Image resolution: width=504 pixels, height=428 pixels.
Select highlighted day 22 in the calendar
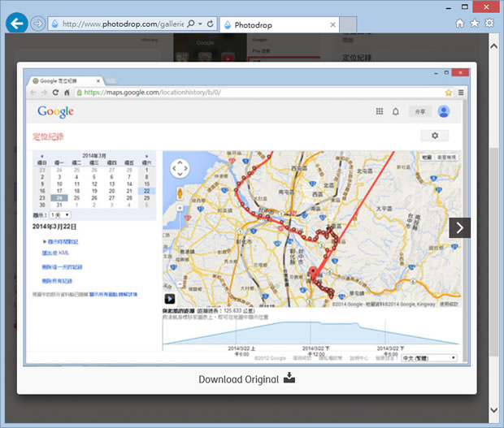pos(146,191)
